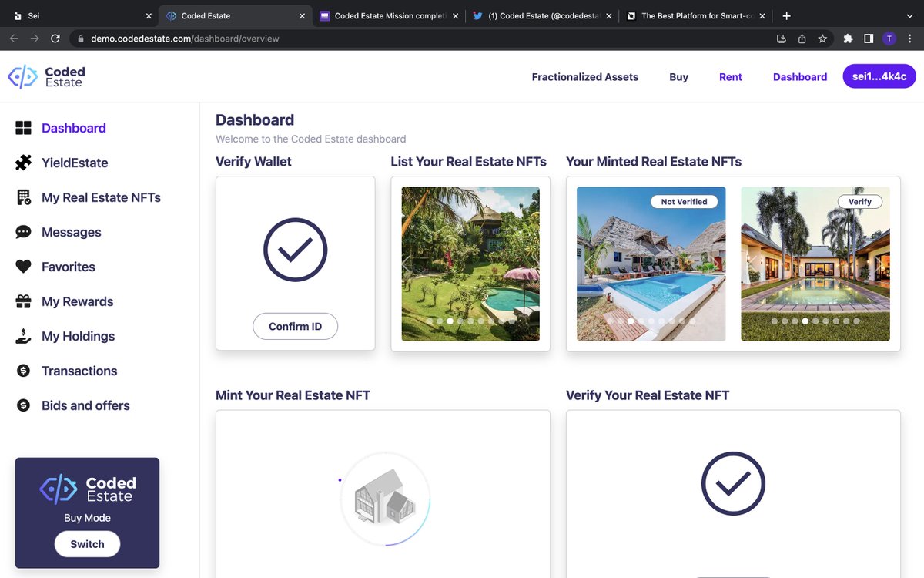Click the Bids and offers dollar icon
The width and height of the screenshot is (924, 578).
point(24,405)
